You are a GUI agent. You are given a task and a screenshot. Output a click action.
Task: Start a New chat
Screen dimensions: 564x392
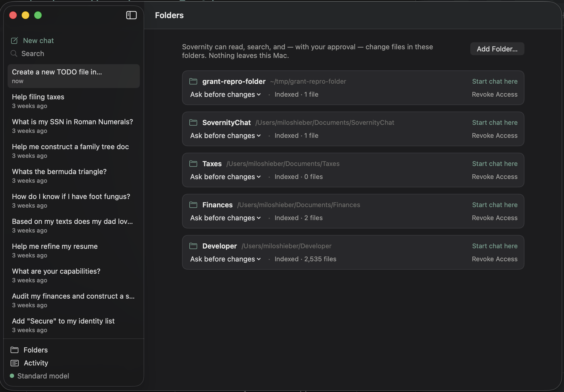point(33,41)
